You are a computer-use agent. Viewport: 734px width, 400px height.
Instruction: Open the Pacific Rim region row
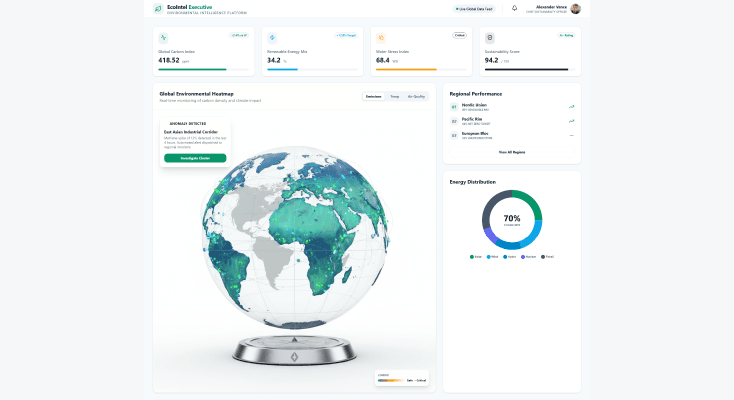pos(512,121)
